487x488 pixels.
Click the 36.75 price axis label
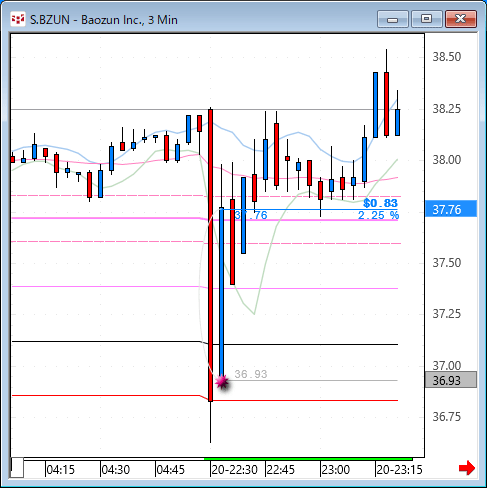tap(447, 417)
